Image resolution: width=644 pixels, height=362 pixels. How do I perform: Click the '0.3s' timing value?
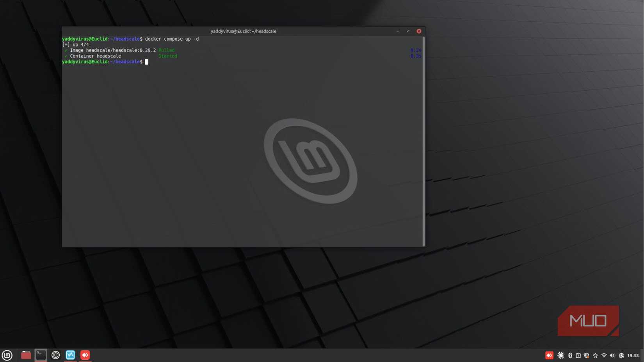416,56
